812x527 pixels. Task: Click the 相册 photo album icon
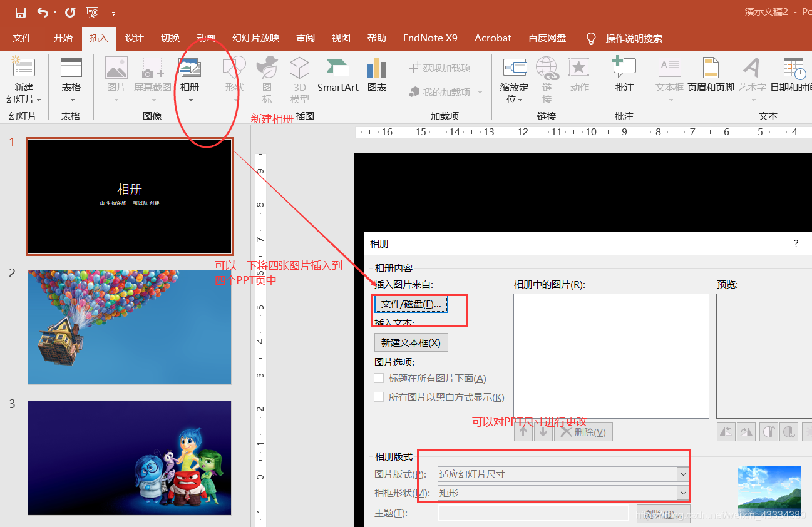[x=190, y=68]
